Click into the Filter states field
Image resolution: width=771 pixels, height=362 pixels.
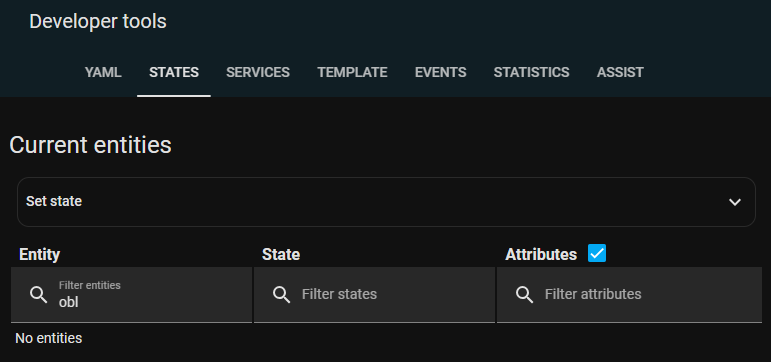tap(374, 295)
